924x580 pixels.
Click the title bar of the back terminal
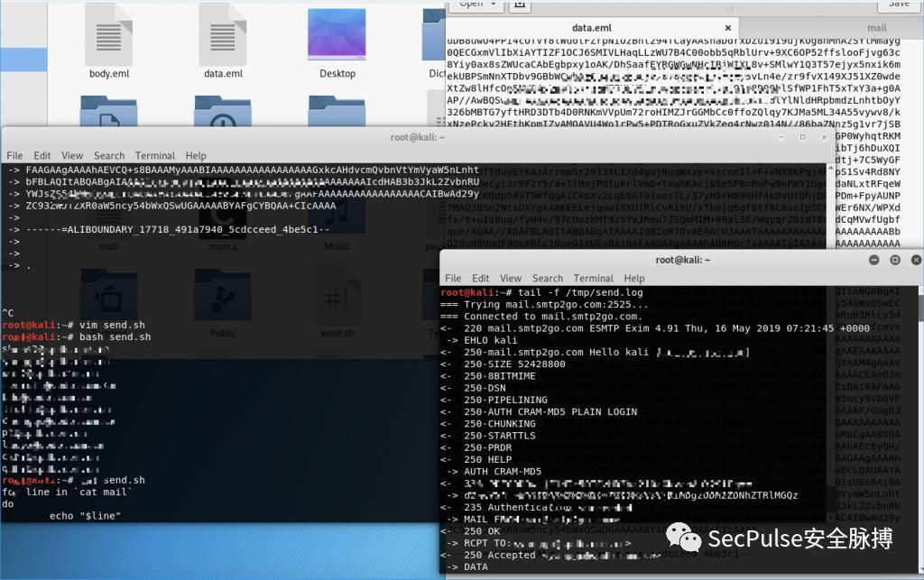(417, 137)
